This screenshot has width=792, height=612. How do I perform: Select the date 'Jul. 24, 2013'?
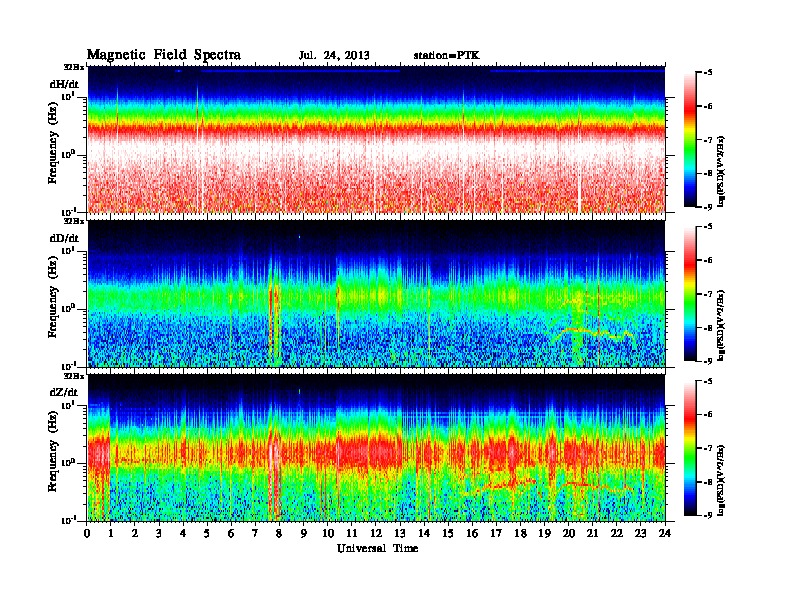click(x=334, y=56)
